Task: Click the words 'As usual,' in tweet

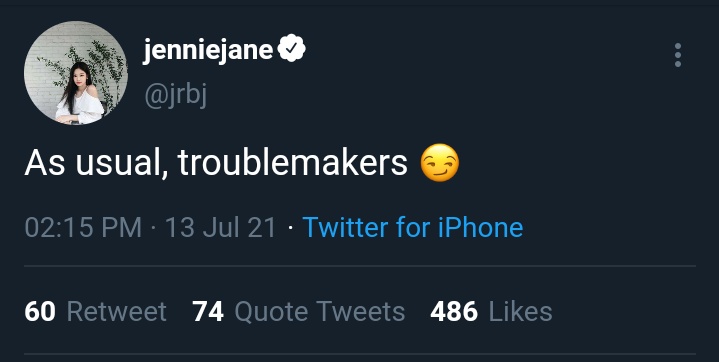Action: [x=96, y=164]
